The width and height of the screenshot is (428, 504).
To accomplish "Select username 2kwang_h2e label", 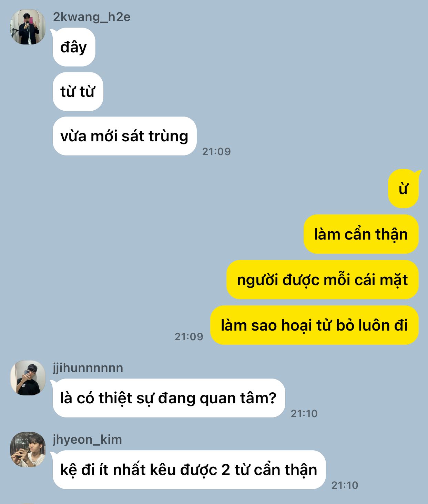I will point(92,17).
